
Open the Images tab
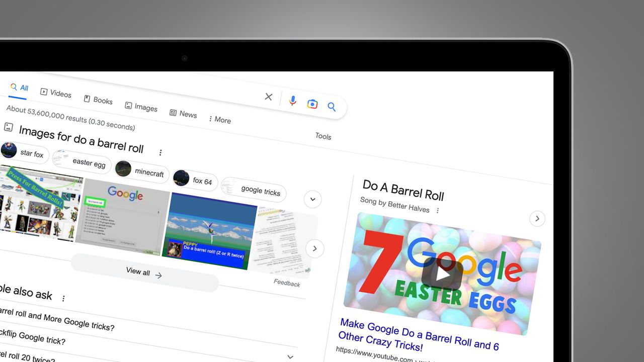tap(141, 107)
